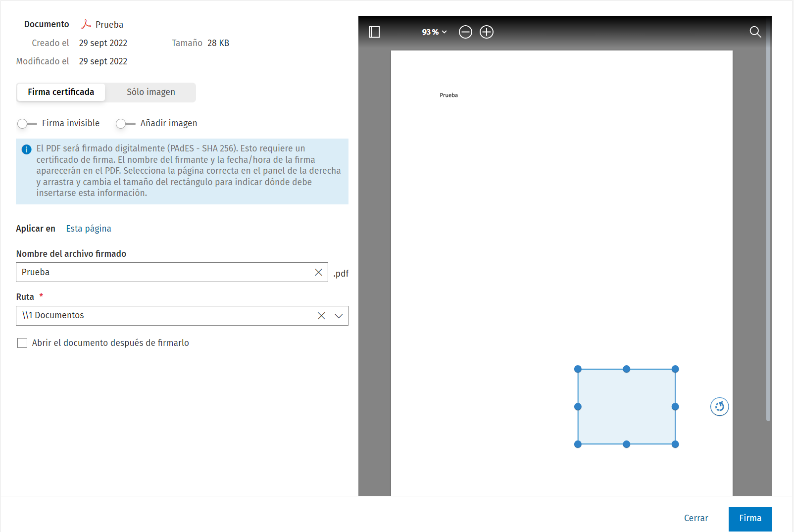Click the red PDF icon beside Prueba

[86, 24]
